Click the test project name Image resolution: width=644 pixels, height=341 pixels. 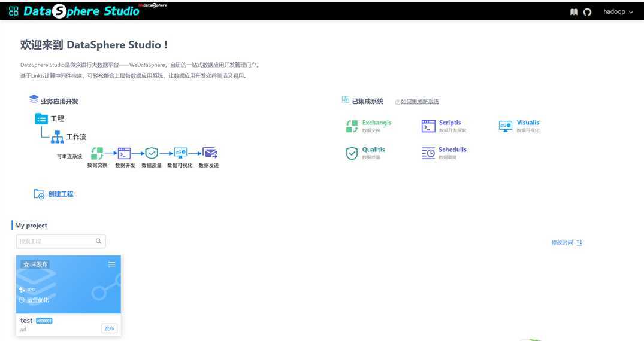click(26, 321)
